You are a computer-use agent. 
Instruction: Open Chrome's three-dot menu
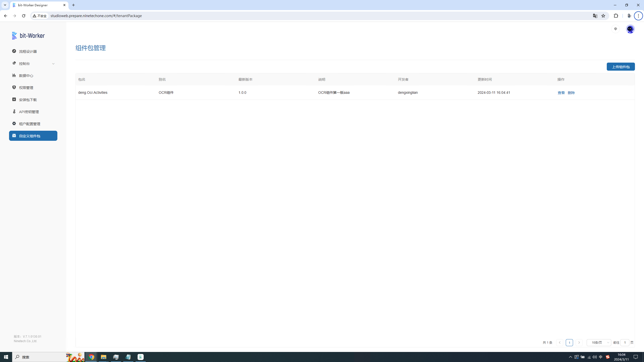pos(638,16)
